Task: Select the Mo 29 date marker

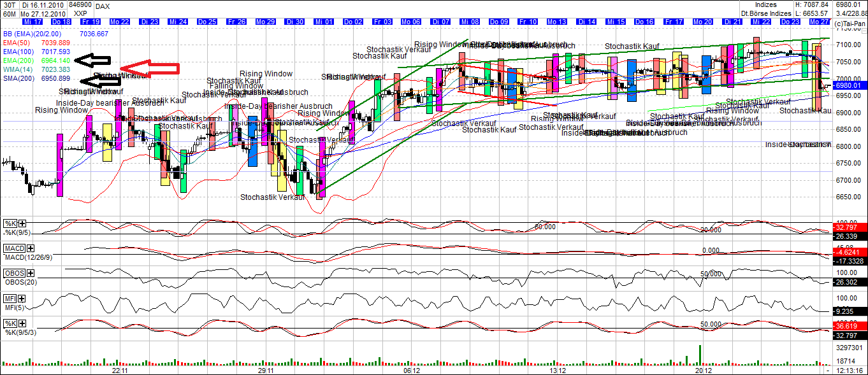Action: click(x=266, y=22)
